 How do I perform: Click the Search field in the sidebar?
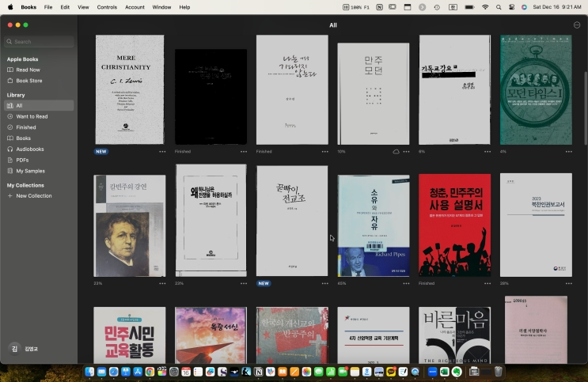[40, 41]
